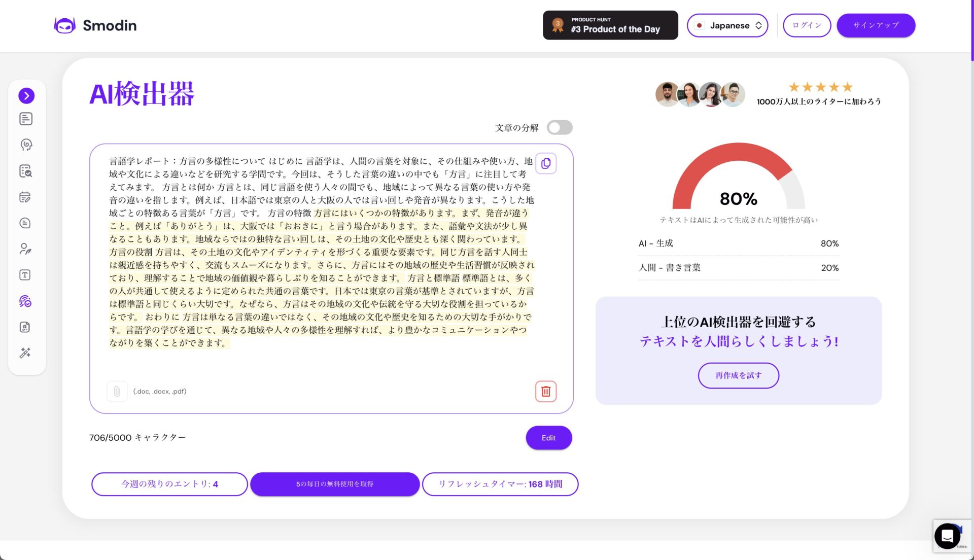
Task: Copy the input text using the copy icon
Action: point(546,163)
